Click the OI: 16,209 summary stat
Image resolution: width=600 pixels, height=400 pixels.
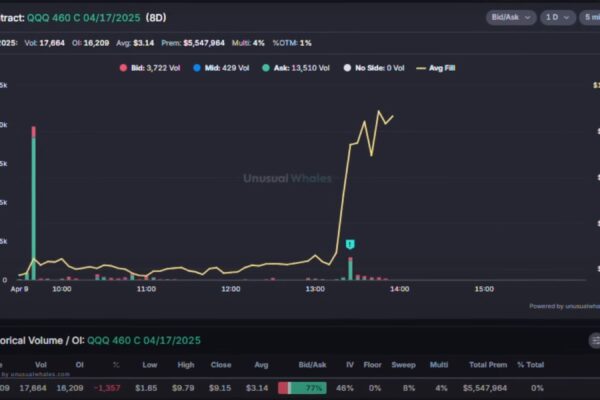click(91, 43)
